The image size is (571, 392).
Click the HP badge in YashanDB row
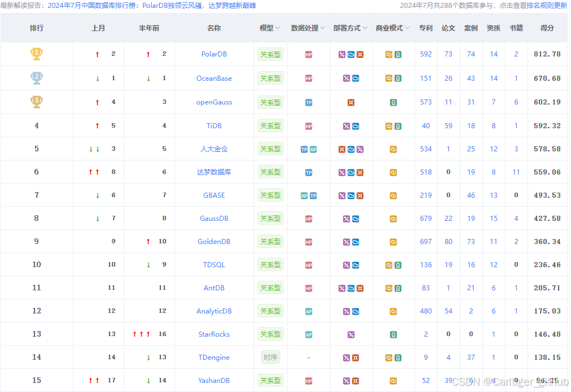pyautogui.click(x=308, y=381)
